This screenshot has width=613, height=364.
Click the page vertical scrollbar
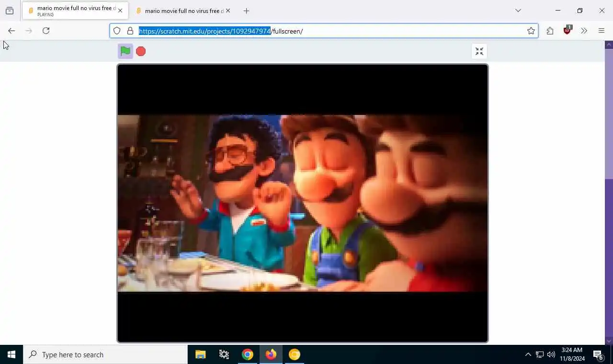point(609,193)
